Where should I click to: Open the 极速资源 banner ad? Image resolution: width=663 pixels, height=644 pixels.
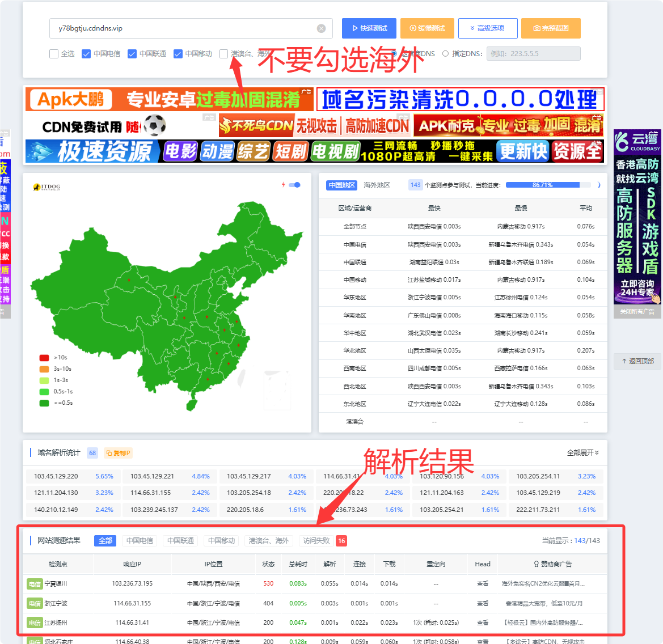pos(314,151)
